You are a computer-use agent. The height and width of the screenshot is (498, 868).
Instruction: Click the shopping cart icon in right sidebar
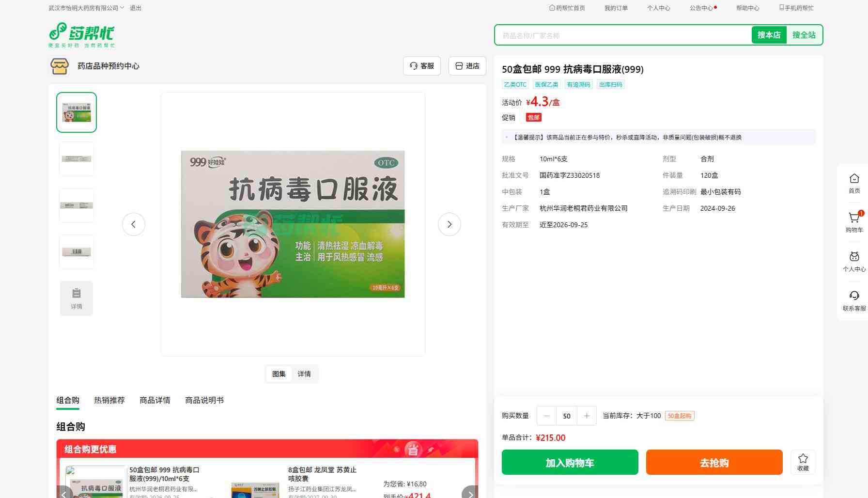click(854, 218)
